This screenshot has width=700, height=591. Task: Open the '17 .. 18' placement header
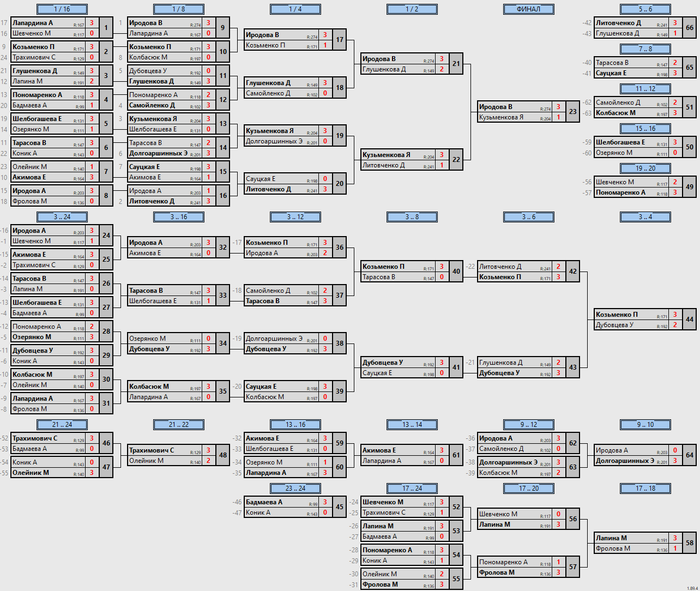coord(645,489)
